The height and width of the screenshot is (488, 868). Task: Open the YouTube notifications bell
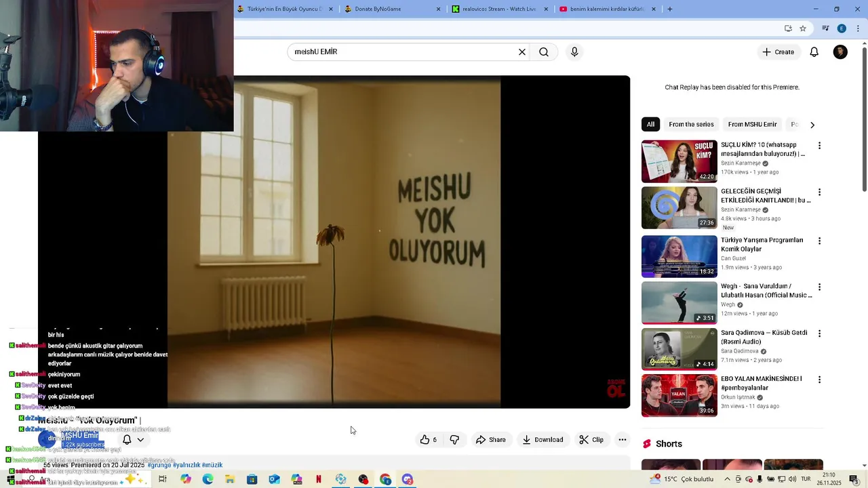pos(814,52)
